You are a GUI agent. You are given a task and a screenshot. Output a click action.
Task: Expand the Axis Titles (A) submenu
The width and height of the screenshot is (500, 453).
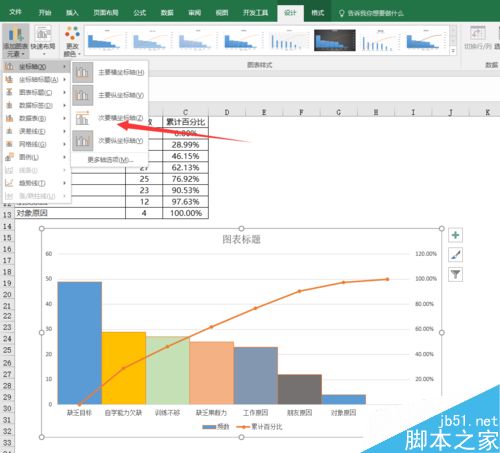point(36,79)
